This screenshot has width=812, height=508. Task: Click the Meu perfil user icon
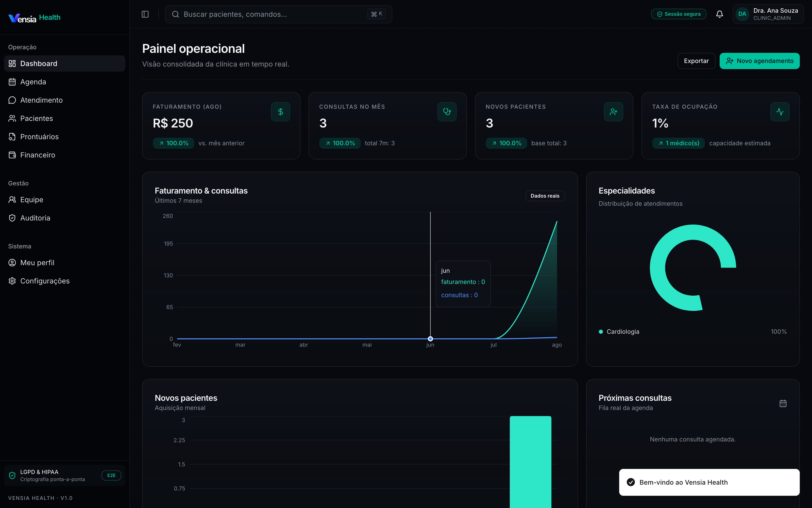(x=12, y=263)
